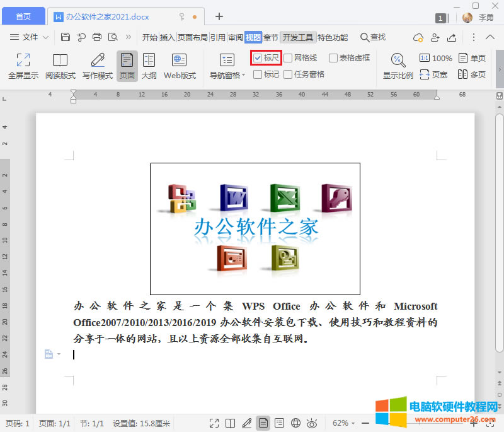Switch to the 插入 ribbon tab

point(168,37)
